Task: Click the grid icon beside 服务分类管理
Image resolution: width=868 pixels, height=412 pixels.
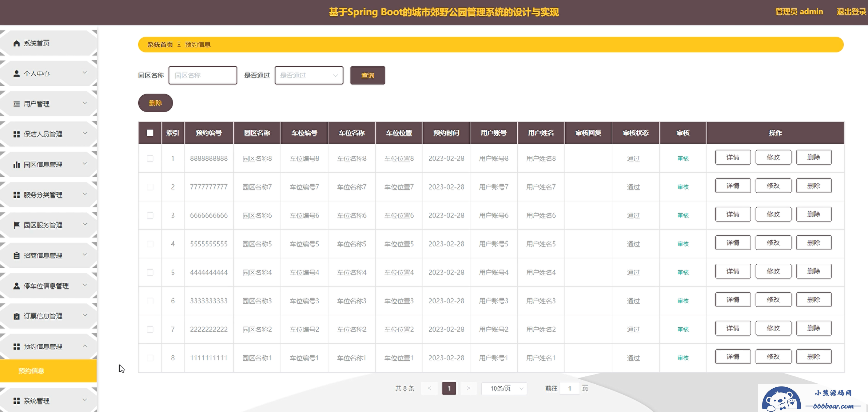Action: click(x=17, y=195)
